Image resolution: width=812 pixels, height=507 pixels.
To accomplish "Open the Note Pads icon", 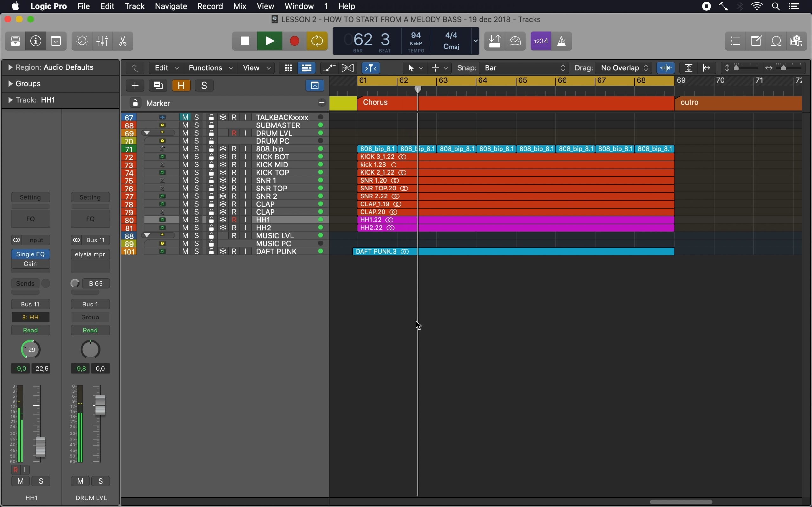I will pyautogui.click(x=756, y=41).
